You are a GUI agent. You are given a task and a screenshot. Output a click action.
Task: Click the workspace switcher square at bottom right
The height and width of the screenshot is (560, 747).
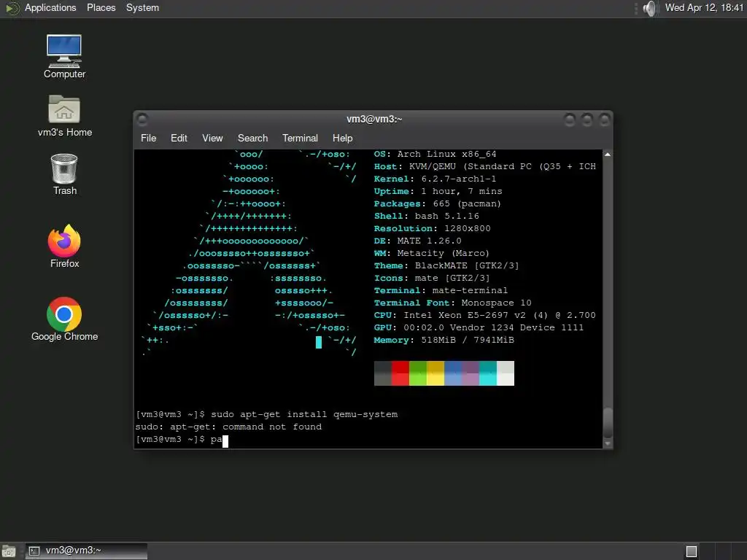pyautogui.click(x=692, y=551)
